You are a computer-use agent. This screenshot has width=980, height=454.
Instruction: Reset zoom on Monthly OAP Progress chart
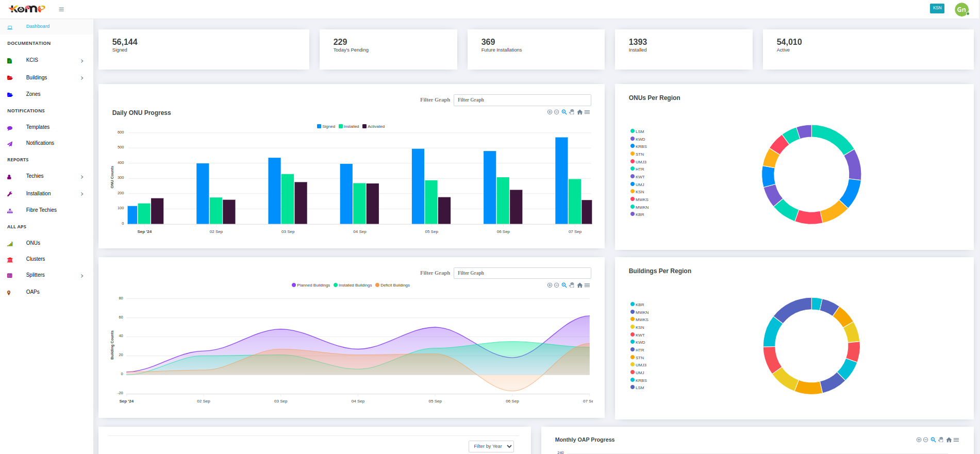click(949, 440)
